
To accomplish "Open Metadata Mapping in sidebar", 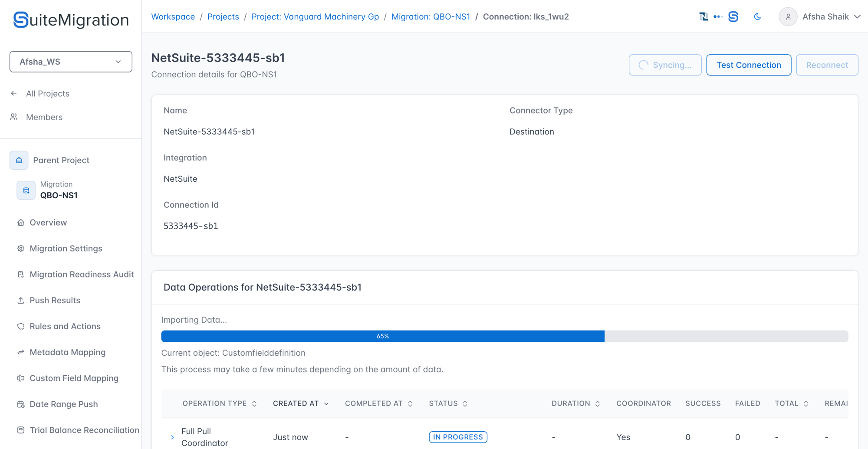I will coord(67,352).
